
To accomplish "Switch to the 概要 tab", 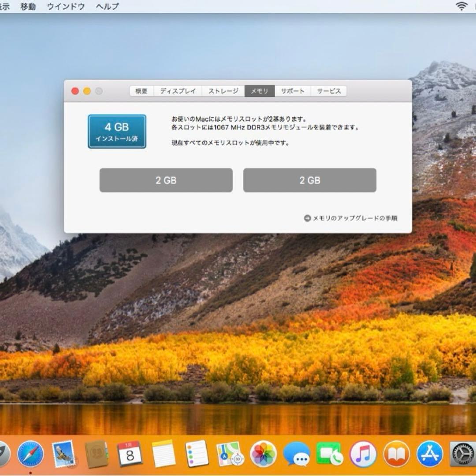I will click(x=140, y=91).
